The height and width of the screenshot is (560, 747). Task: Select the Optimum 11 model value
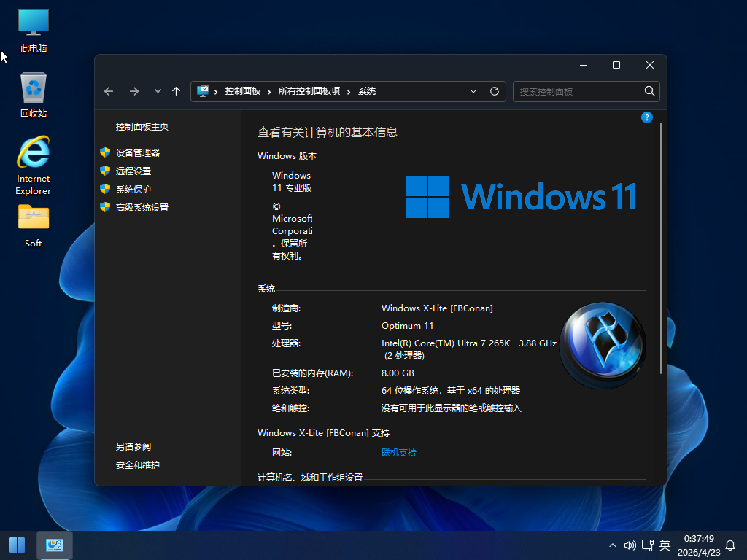407,326
